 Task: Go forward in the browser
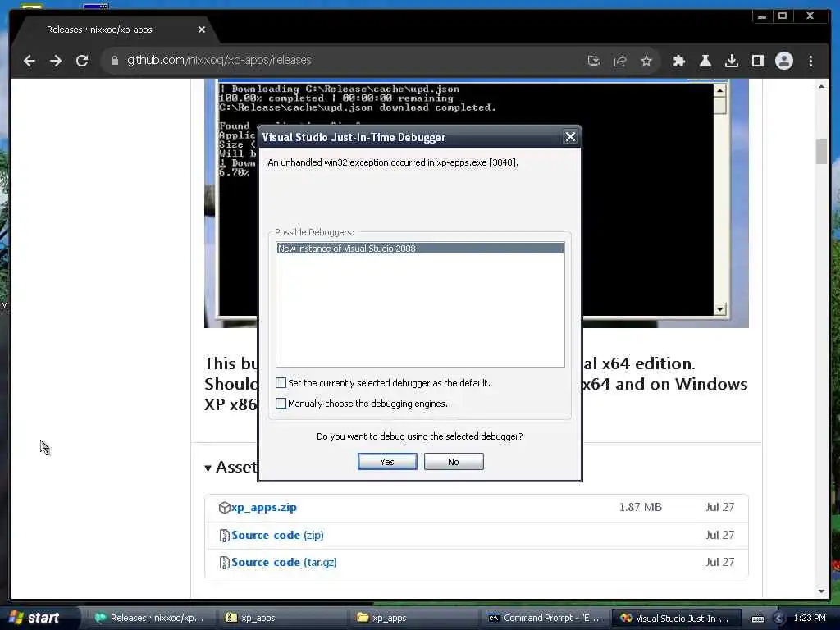coord(56,61)
